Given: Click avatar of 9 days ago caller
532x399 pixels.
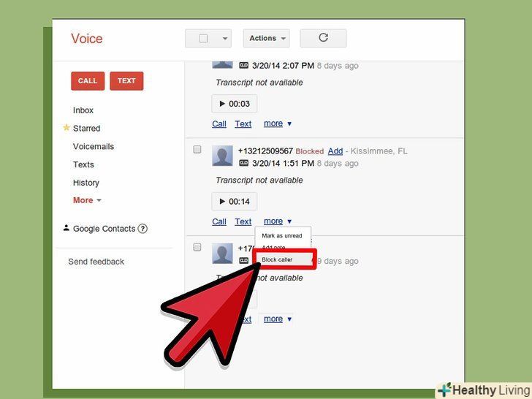Looking at the screenshot, I should pyautogui.click(x=222, y=254).
